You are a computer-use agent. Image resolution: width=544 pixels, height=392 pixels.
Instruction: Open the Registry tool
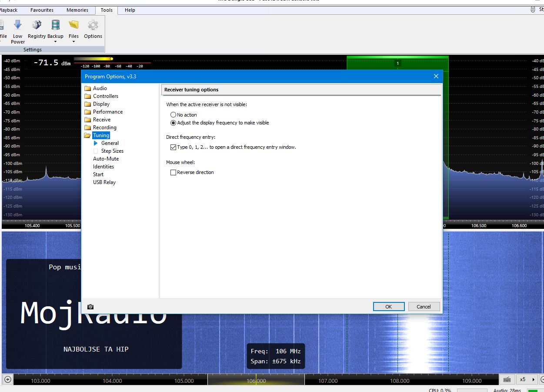(x=37, y=25)
